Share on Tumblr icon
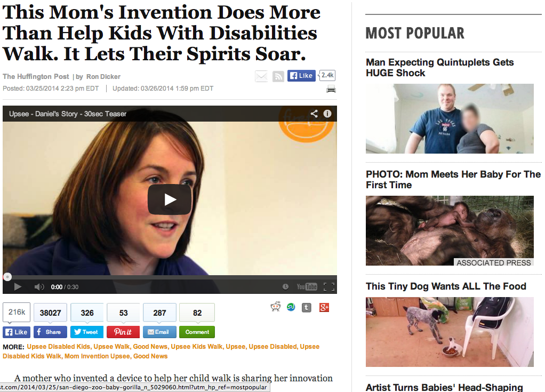 (306, 308)
